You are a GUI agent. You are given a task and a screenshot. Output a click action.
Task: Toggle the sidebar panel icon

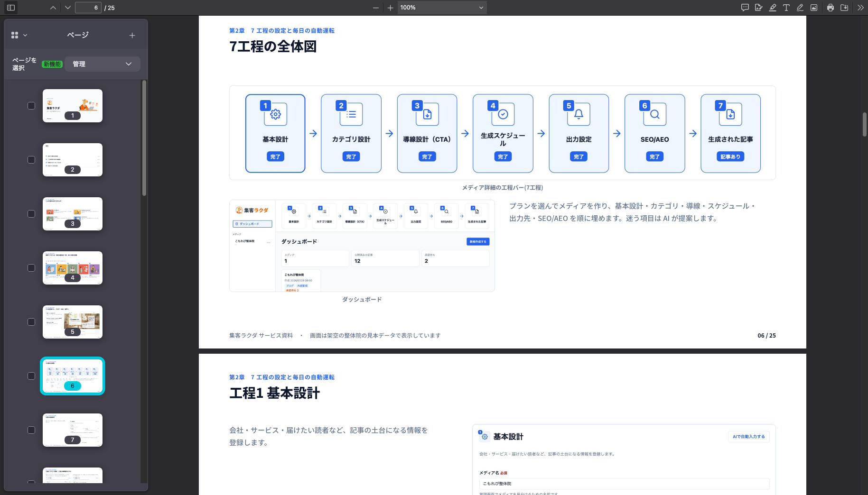pos(11,8)
